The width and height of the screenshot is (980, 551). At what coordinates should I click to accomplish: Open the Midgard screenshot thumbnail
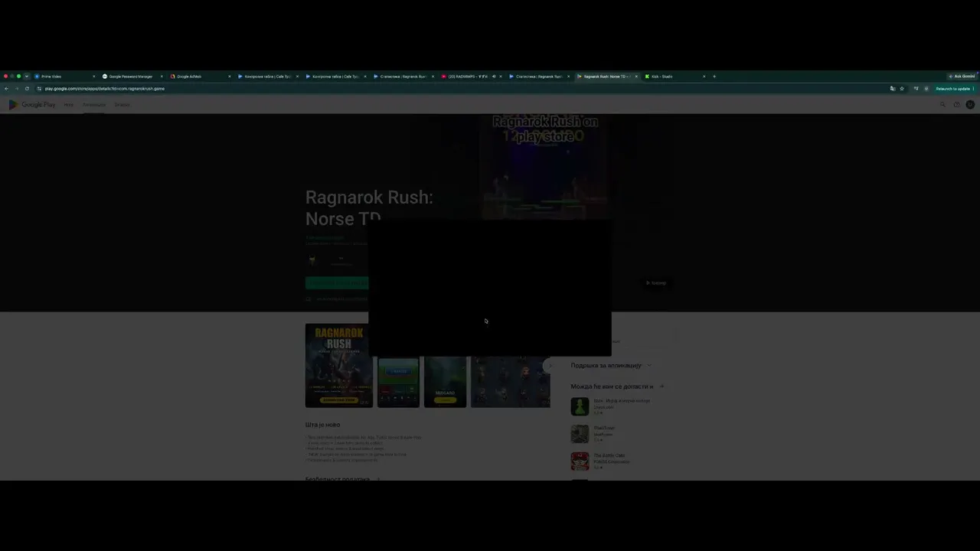(445, 382)
